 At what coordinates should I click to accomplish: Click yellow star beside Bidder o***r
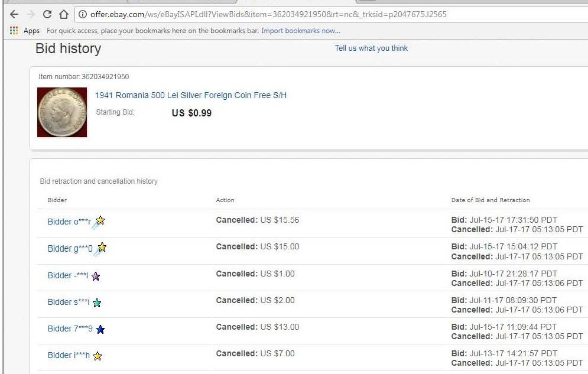[x=100, y=221]
